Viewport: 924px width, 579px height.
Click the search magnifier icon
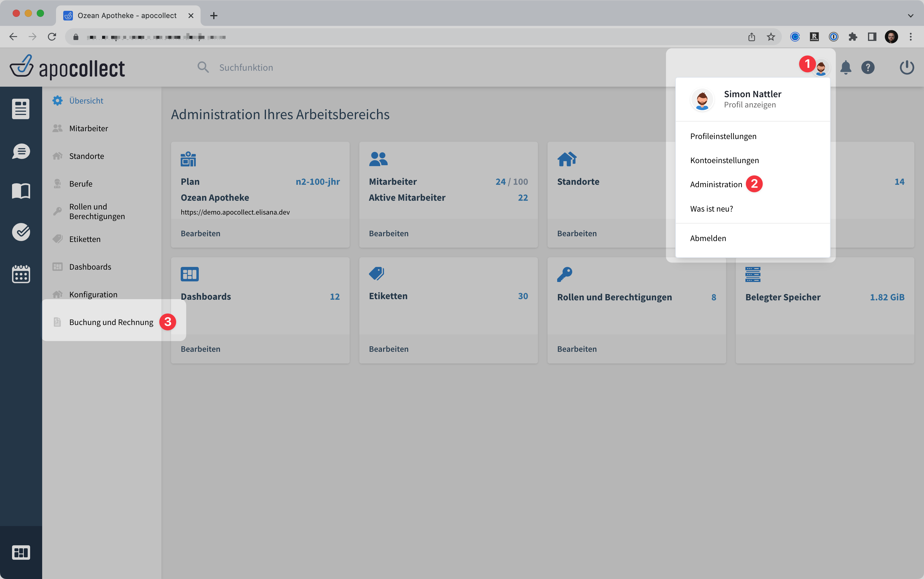point(203,67)
